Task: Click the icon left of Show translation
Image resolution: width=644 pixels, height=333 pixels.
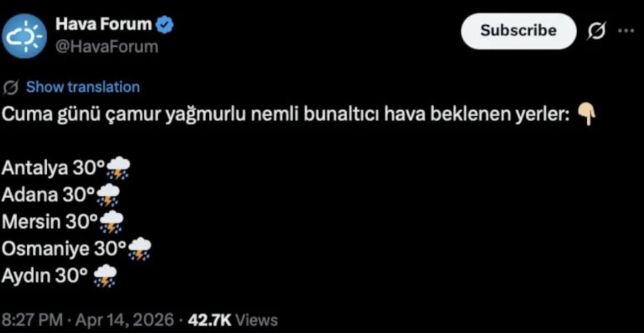Action: point(12,87)
